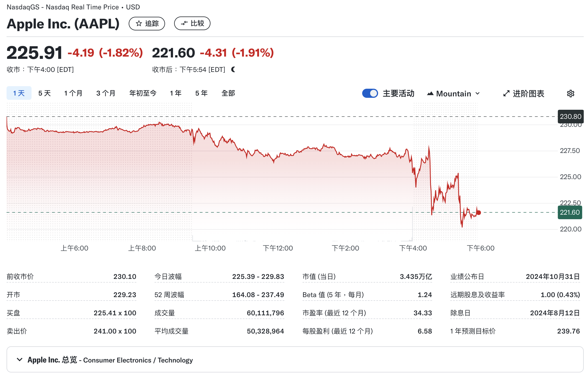The image size is (588, 377).
Task: Click the 卖出价 value 241.00 x 100
Action: click(115, 331)
